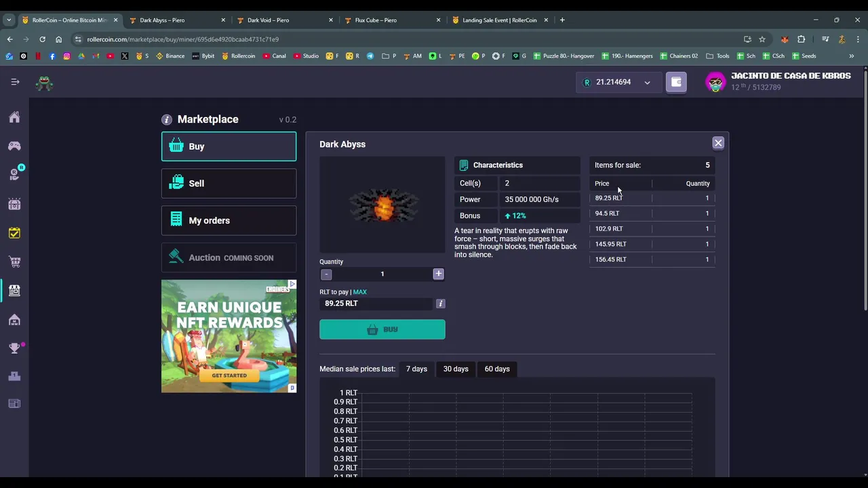868x488 pixels.
Task: Click the quantity input field
Action: click(x=382, y=274)
